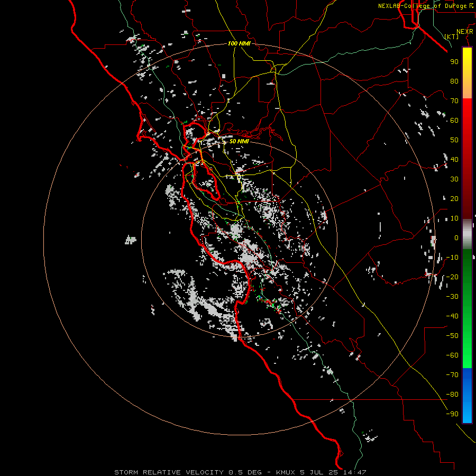476x476 pixels.
Task: Click the positive 70 scale label
Action: (x=454, y=101)
